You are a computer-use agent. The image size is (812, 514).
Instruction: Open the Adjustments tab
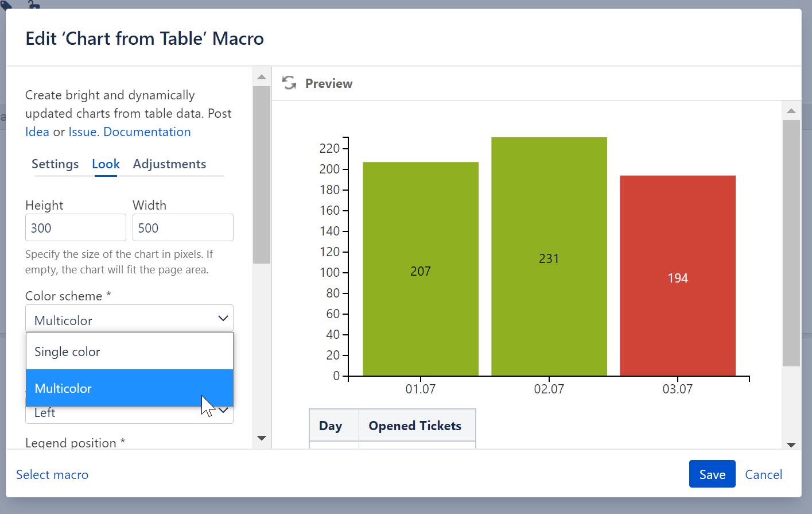click(x=169, y=164)
